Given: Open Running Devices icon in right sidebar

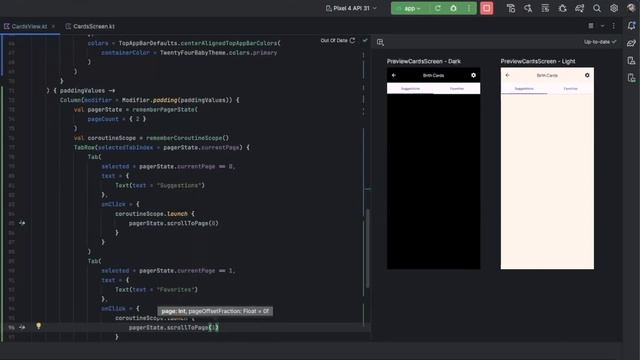Looking at the screenshot, I should 631,78.
